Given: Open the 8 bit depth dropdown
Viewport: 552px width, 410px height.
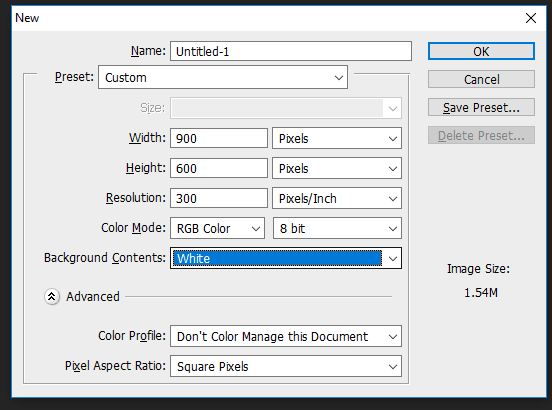Looking at the screenshot, I should (x=337, y=228).
